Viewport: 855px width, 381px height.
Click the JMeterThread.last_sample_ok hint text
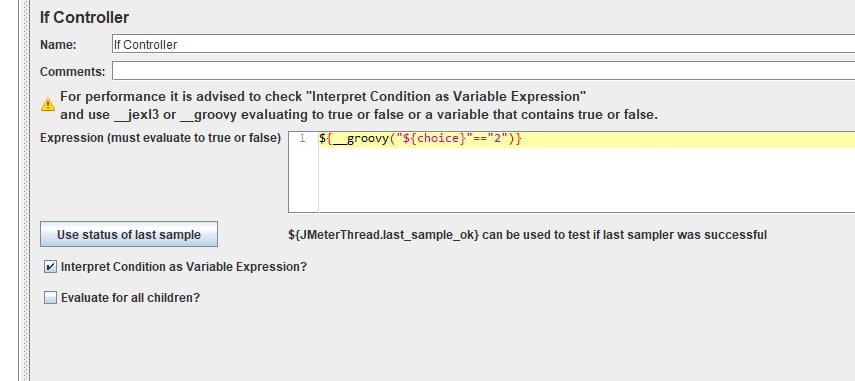(527, 235)
